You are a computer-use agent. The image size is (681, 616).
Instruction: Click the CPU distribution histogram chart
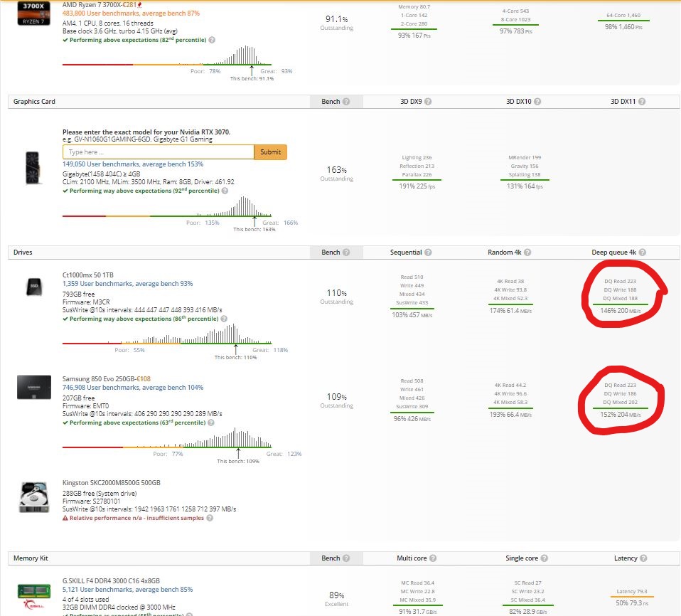(x=167, y=55)
